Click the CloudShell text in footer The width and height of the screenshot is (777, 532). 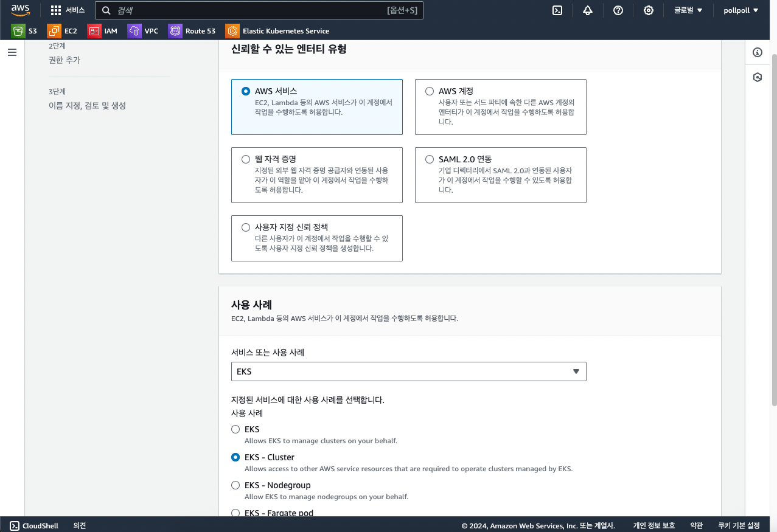click(x=40, y=526)
